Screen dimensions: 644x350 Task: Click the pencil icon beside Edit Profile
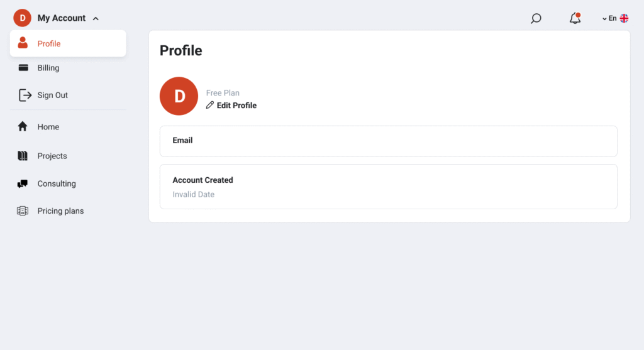[210, 106]
